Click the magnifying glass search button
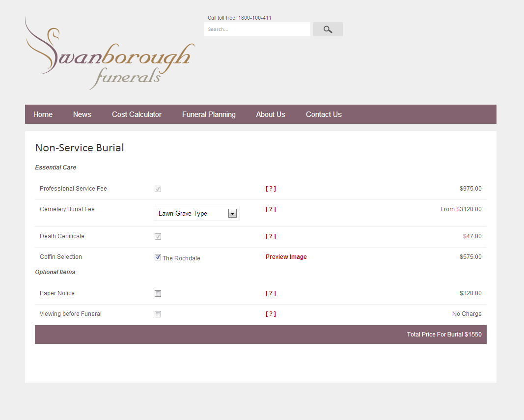This screenshot has width=524, height=420. 328,29
